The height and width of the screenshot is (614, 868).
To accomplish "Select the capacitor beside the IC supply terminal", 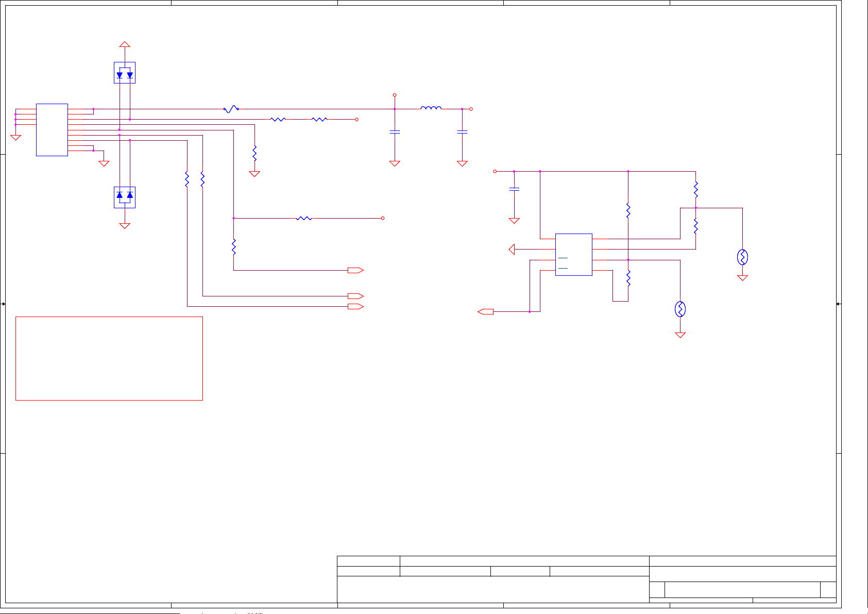I will [x=514, y=189].
